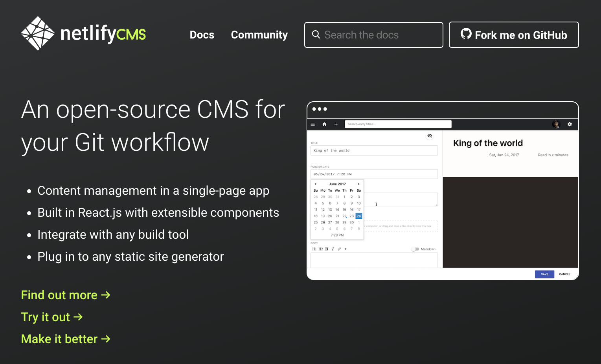Click the plus icon in Body toolbar
This screenshot has width=601, height=364.
346,249
